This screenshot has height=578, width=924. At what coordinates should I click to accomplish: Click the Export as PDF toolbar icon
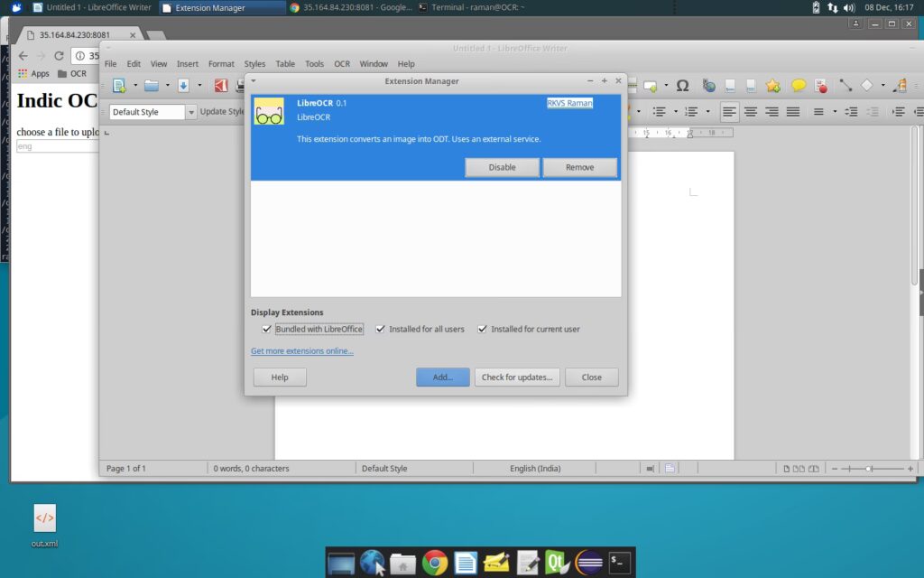pyautogui.click(x=221, y=86)
